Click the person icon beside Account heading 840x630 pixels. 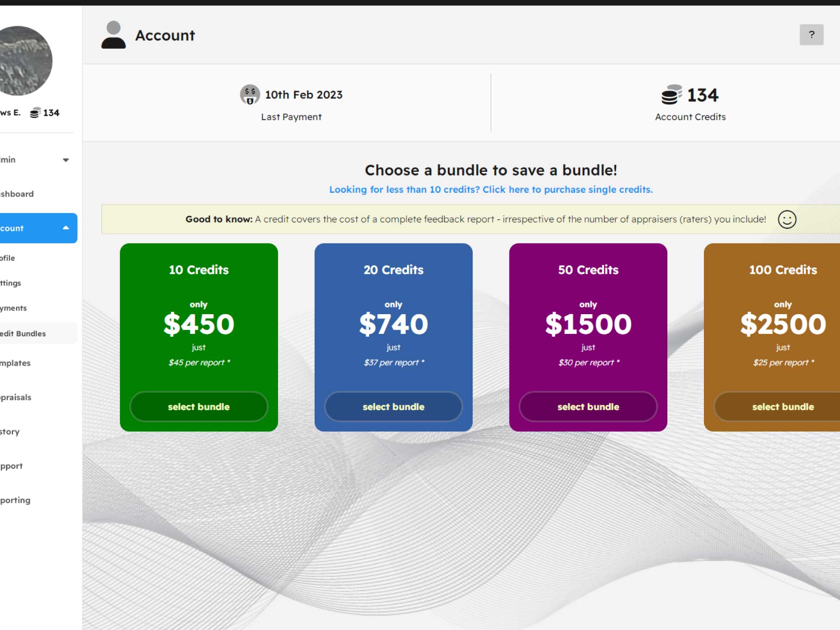(x=113, y=35)
